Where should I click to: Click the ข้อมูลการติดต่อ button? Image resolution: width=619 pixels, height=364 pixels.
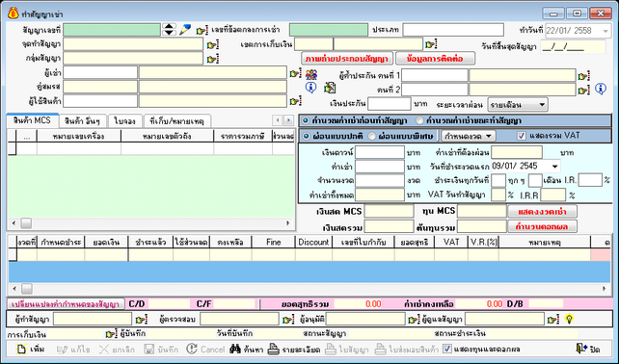tap(435, 59)
